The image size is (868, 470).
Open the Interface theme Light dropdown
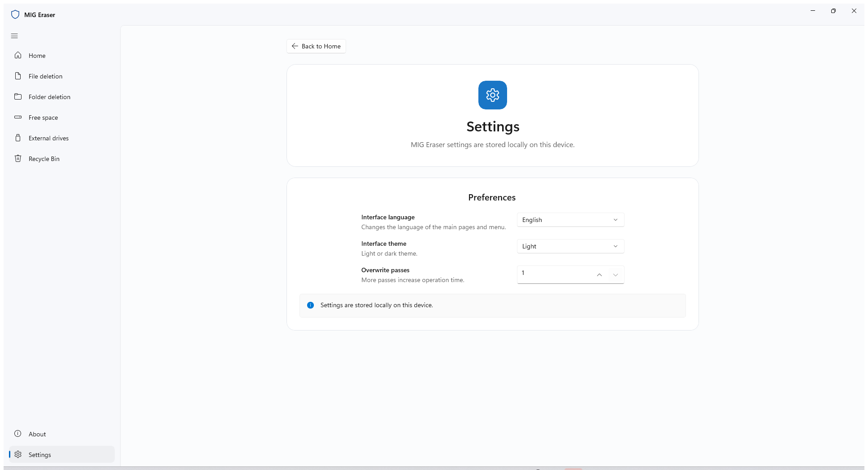coord(570,246)
